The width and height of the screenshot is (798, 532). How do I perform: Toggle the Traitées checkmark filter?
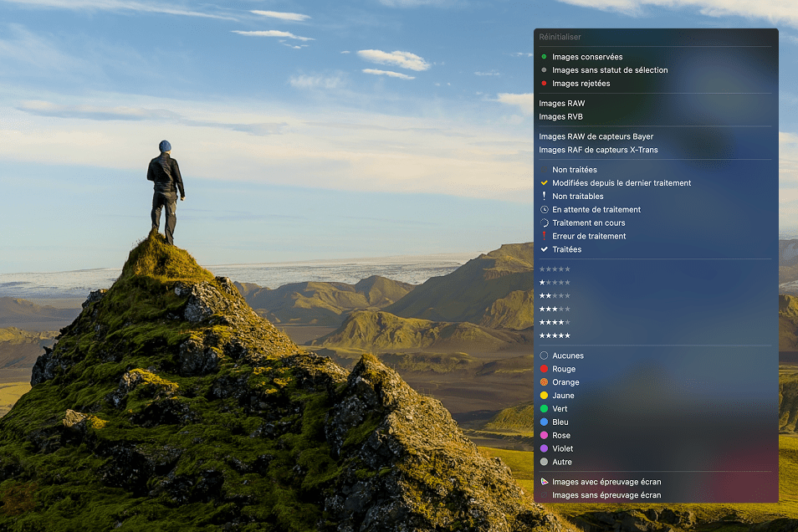point(545,249)
